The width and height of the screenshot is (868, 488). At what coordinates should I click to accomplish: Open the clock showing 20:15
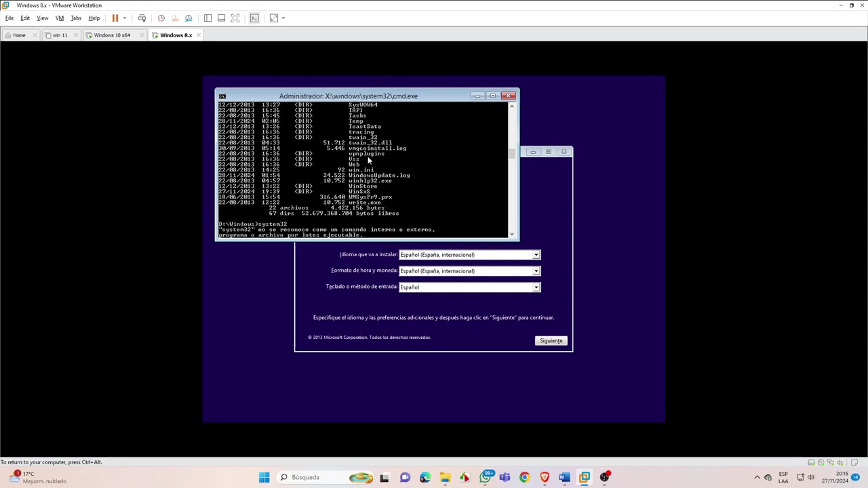[x=835, y=477]
